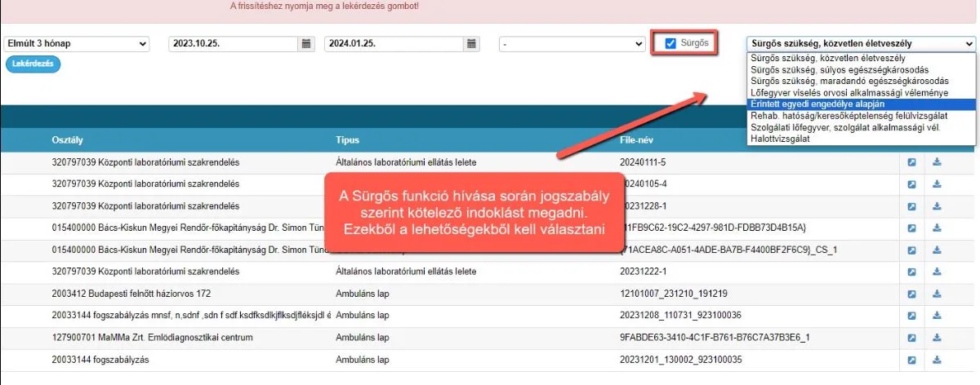This screenshot has height=385, width=980.
Task: Click the Lekérdezés query button
Action: click(x=33, y=64)
